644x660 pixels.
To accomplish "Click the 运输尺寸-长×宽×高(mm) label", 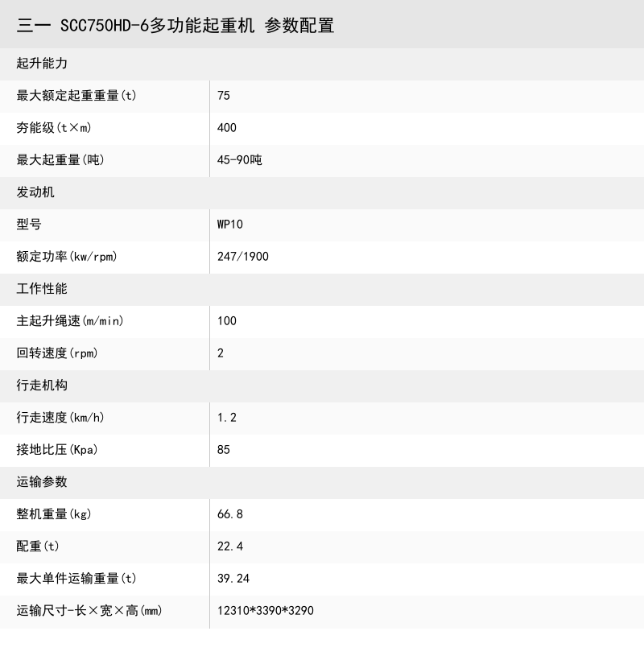I will tap(89, 611).
